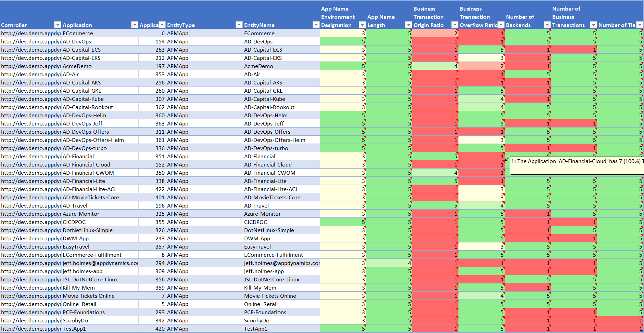Open the Number of Tiers filter dropdown
Screen dimensions: 644x333
pyautogui.click(x=640, y=25)
